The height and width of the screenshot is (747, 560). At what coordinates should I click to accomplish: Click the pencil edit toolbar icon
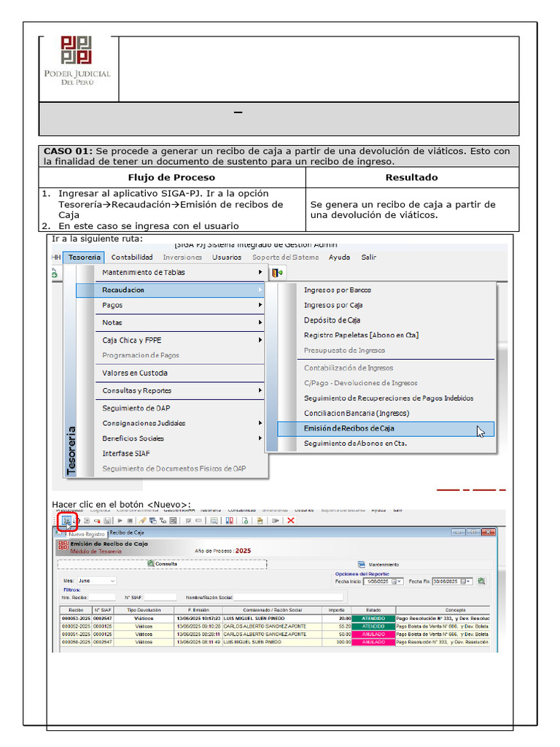click(x=142, y=521)
